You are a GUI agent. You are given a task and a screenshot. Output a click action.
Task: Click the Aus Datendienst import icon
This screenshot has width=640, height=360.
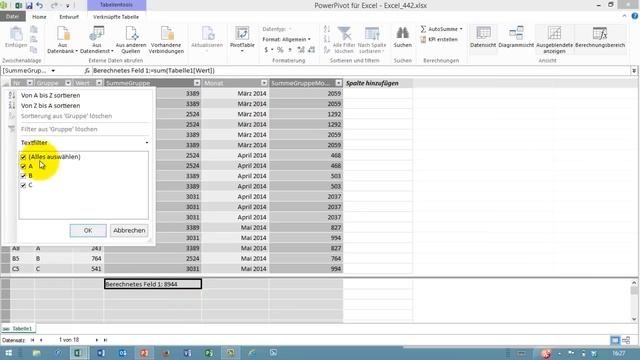pos(97,39)
